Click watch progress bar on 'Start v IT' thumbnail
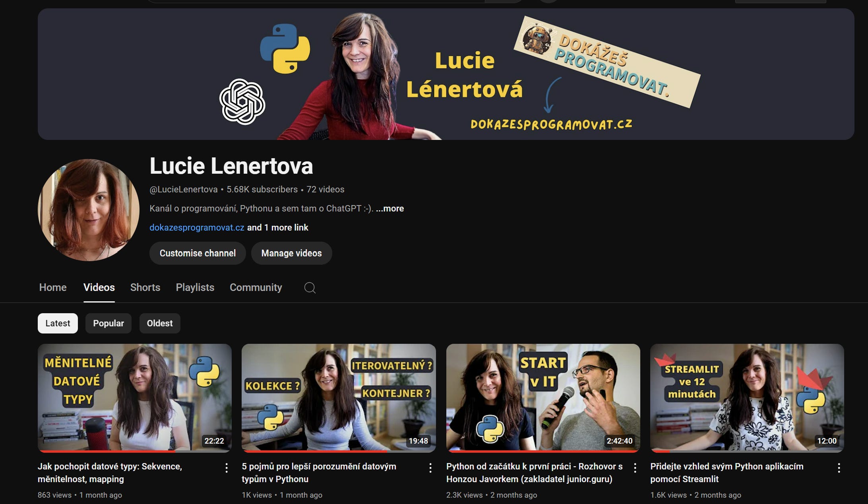 543,451
